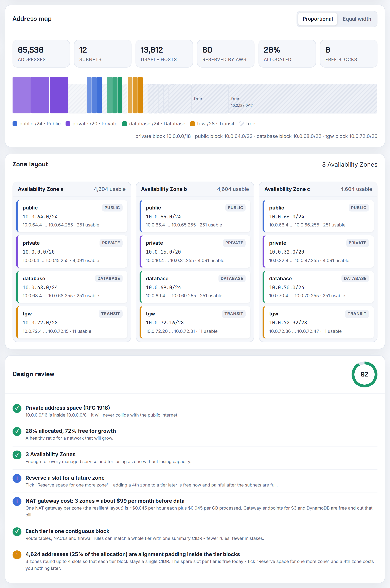Click the check icon for contiguous block
This screenshot has height=588, width=390.
17,532
